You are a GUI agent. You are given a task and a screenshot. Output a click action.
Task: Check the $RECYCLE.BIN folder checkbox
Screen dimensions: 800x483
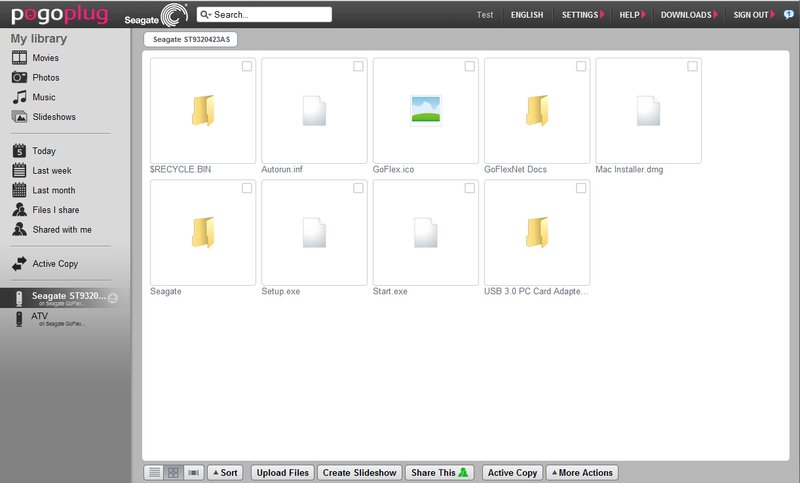(x=247, y=66)
